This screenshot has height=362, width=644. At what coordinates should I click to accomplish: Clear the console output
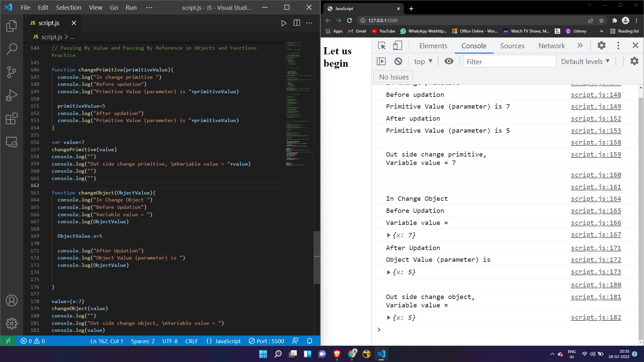point(398,61)
